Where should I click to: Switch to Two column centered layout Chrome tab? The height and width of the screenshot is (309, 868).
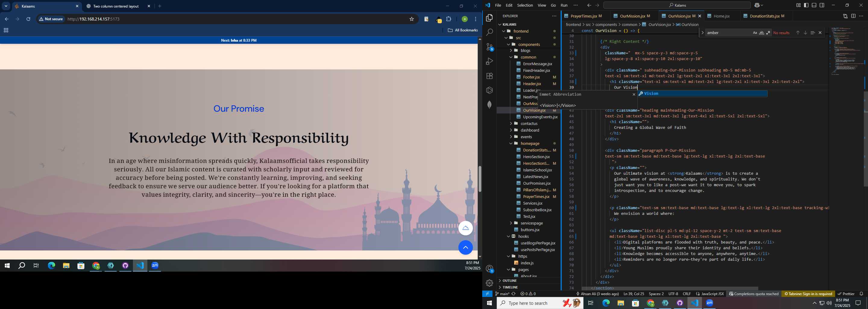point(116,6)
